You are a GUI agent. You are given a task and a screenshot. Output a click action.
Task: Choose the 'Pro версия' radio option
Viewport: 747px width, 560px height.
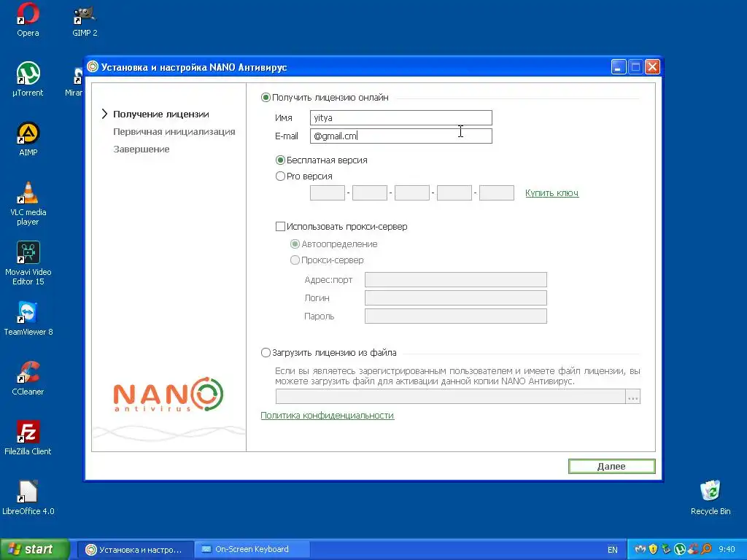(281, 176)
